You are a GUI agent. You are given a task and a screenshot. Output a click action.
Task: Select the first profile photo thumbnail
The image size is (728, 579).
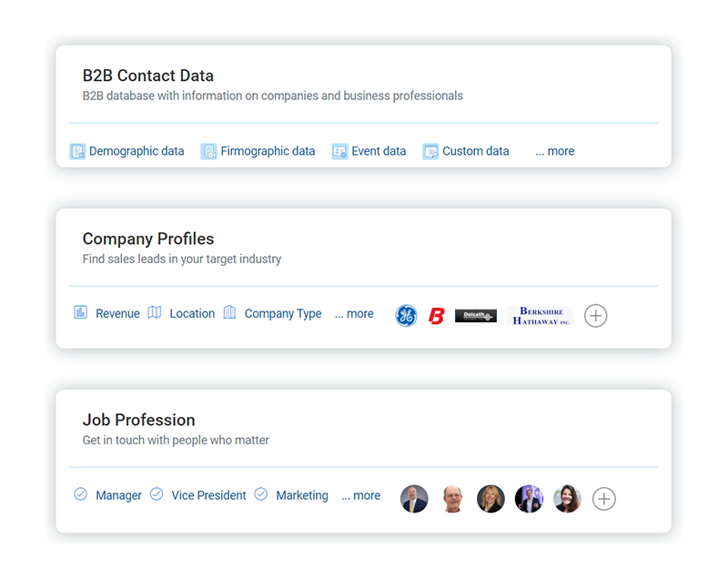[x=414, y=499]
